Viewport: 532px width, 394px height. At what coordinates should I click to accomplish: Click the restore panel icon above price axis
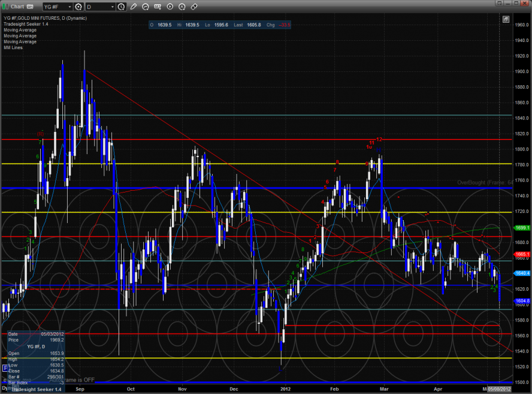coord(506,19)
